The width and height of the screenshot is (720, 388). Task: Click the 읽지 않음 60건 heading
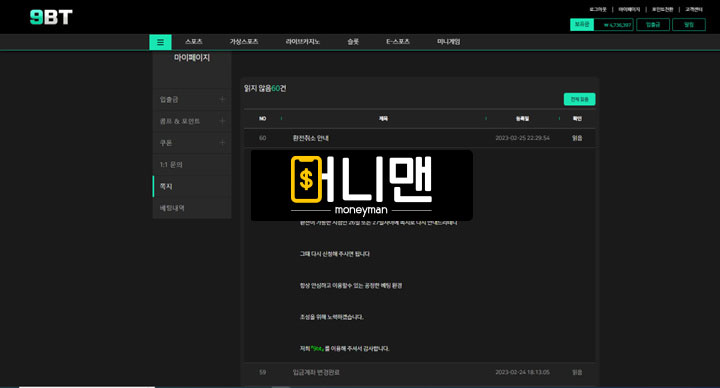click(x=265, y=88)
